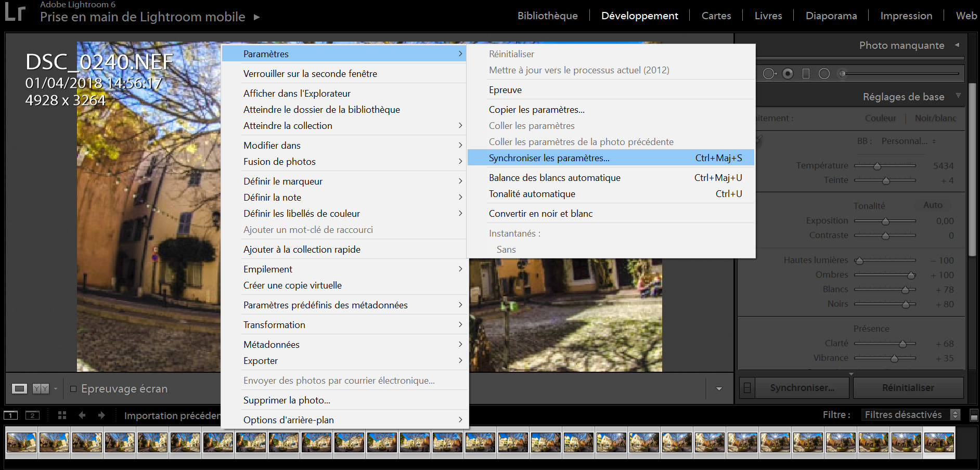Adjust the Température slider
The image size is (980, 470).
pos(885,166)
